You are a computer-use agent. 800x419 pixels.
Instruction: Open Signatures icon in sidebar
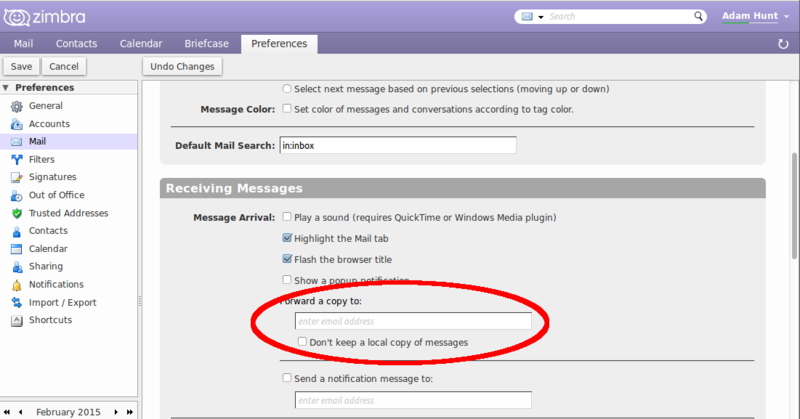(17, 178)
